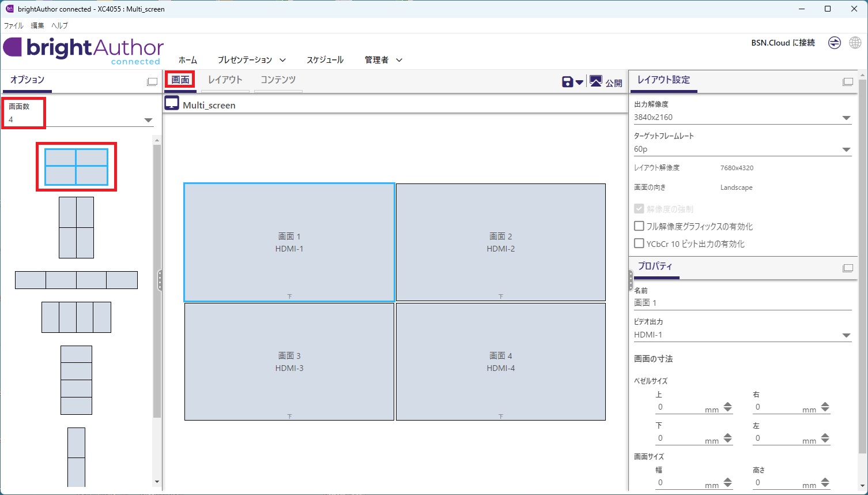Pop out the レイアウト設定 panel
This screenshot has width=868, height=495.
tap(848, 82)
